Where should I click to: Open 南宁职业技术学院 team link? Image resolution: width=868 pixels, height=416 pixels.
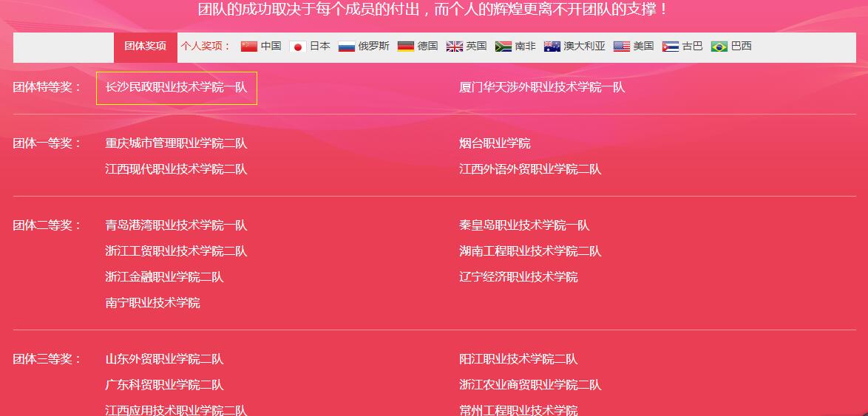[x=152, y=303]
